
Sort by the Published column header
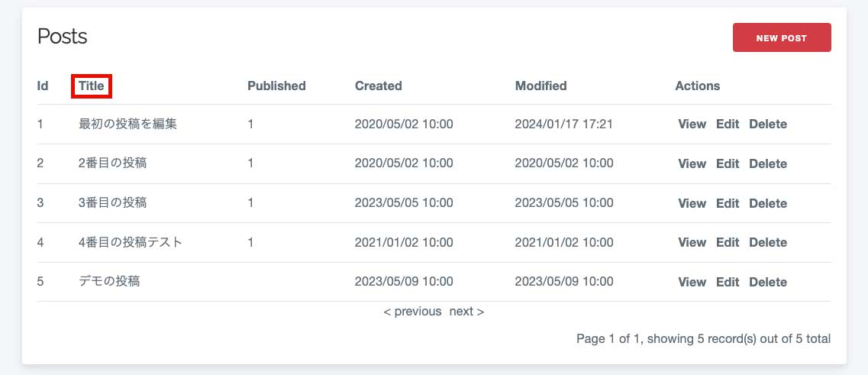276,86
